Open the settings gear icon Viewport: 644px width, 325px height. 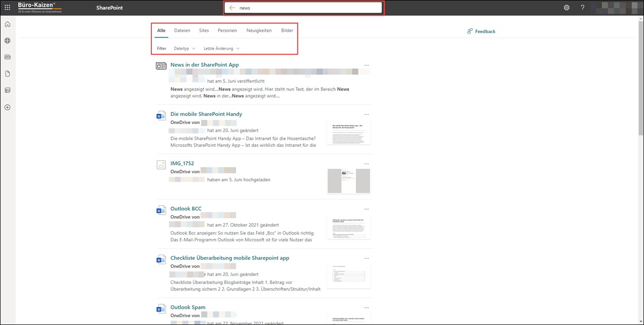tap(567, 8)
